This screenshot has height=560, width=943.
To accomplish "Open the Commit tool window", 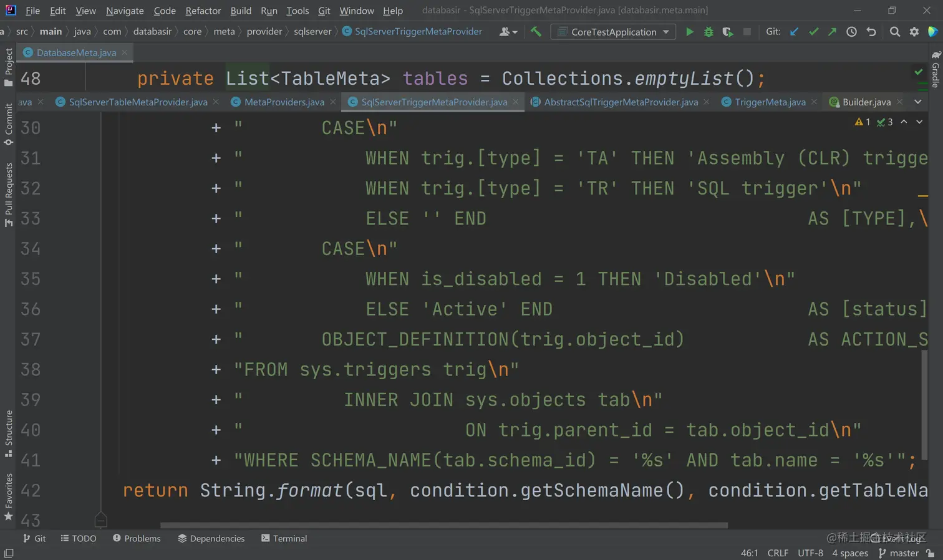I will click(9, 124).
